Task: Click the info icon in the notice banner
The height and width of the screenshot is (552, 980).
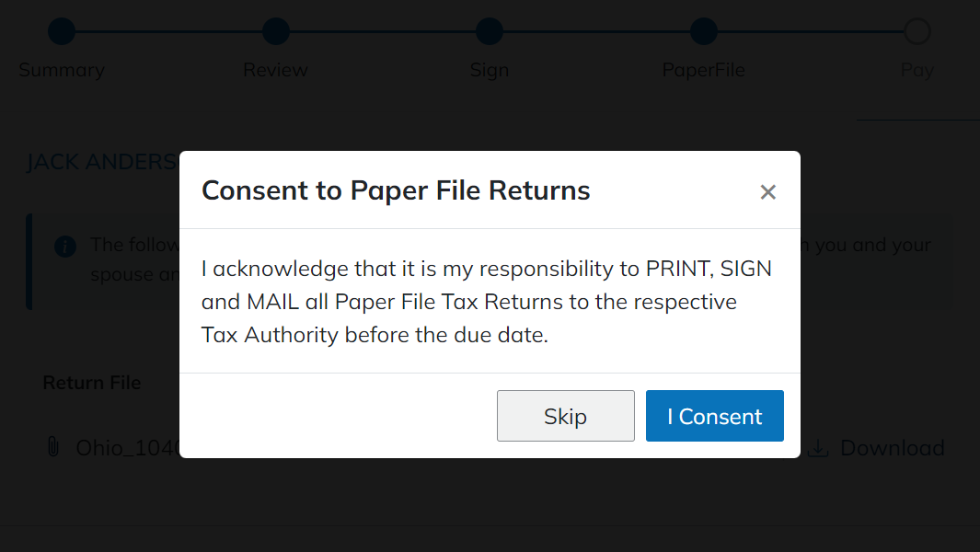Action: 64,247
